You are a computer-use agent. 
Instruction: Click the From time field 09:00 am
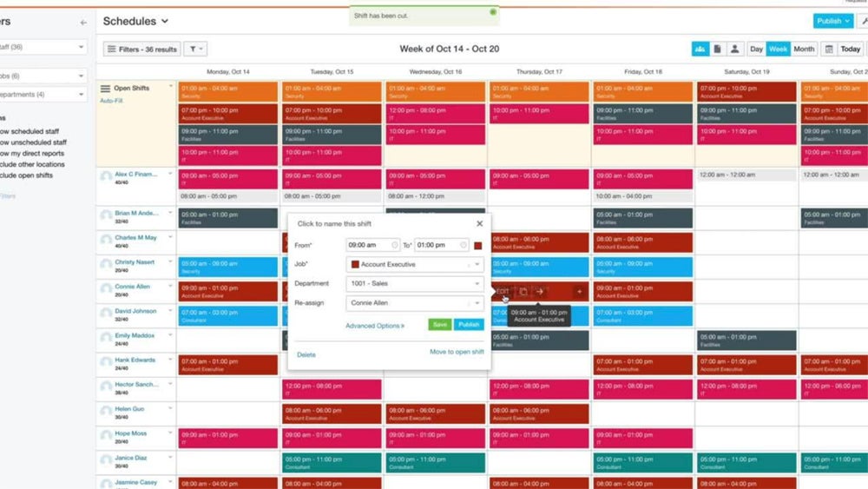point(372,245)
